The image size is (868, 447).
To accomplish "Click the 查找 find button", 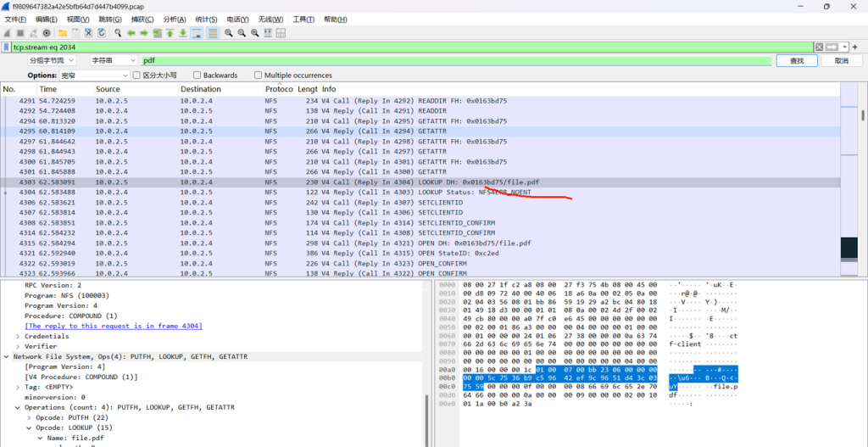I will (796, 61).
